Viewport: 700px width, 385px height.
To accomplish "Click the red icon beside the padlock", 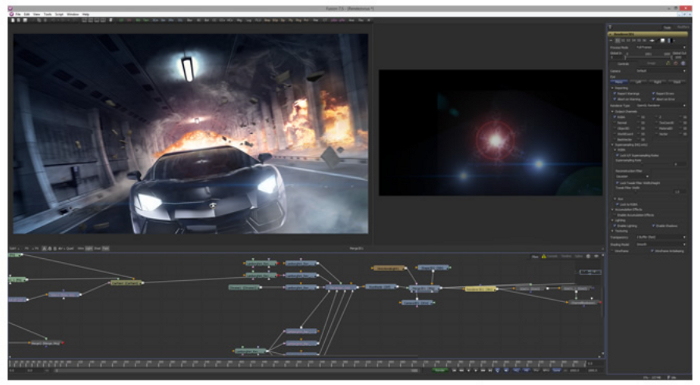I will point(675,63).
